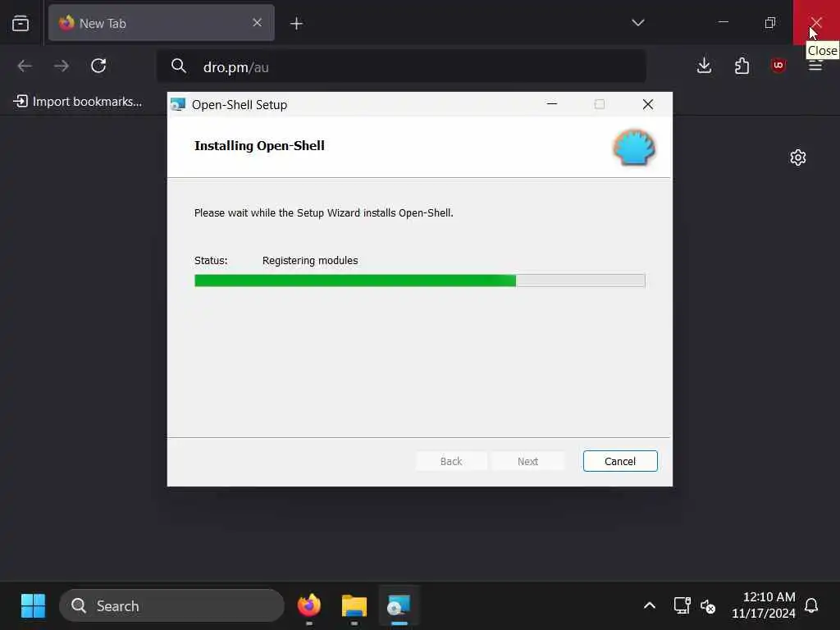
Task: Focus the address bar showing dro.pm/au
Action: 401,66
